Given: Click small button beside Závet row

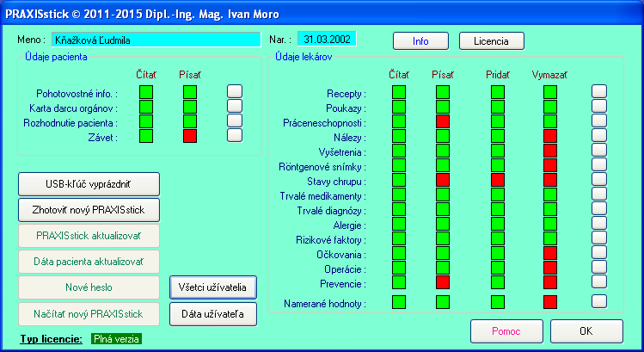Looking at the screenshot, I should (235, 135).
